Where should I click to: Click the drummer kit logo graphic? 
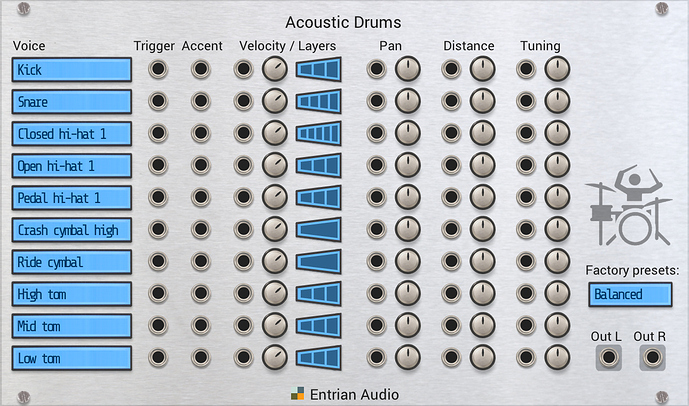[x=628, y=206]
